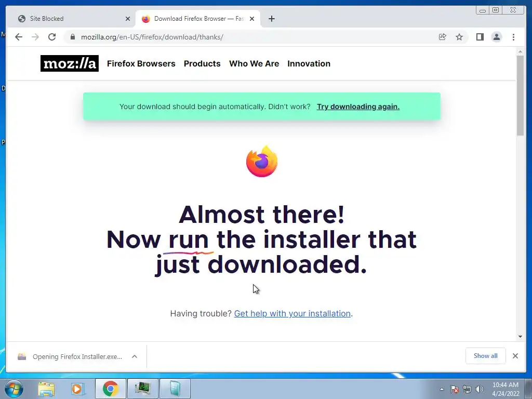The width and height of the screenshot is (532, 399).
Task: Click Try downloading again link
Action: [358, 107]
